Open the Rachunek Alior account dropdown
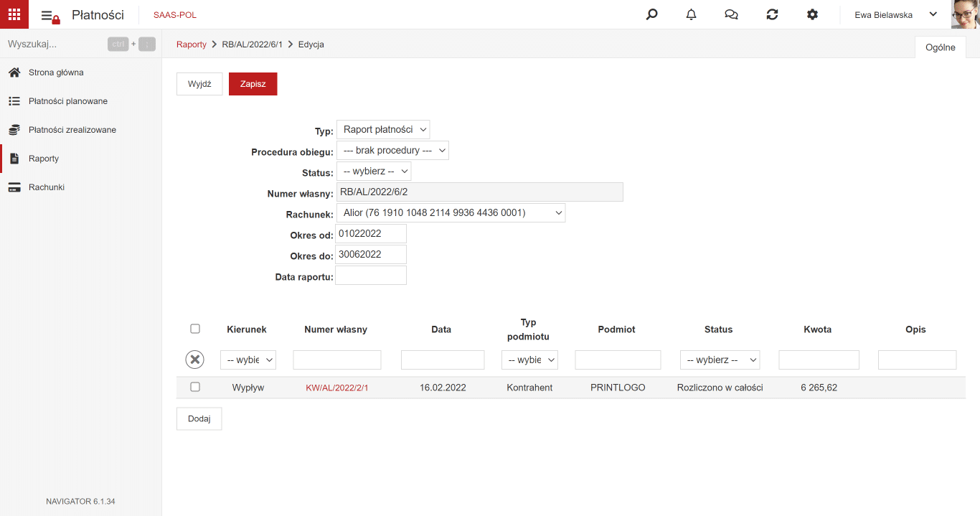980x516 pixels. 451,213
